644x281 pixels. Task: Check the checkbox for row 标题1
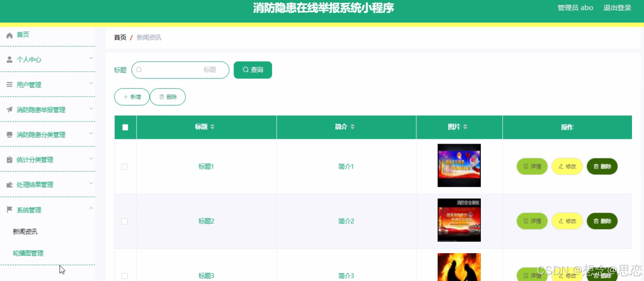[125, 167]
